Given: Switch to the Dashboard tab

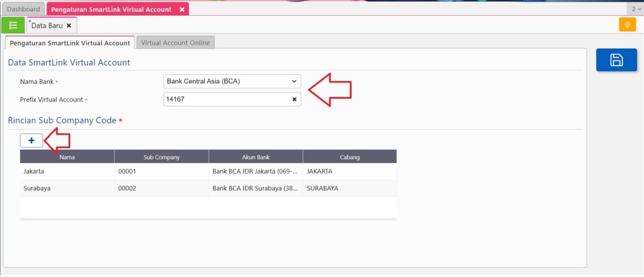Looking at the screenshot, I should pos(23,9).
